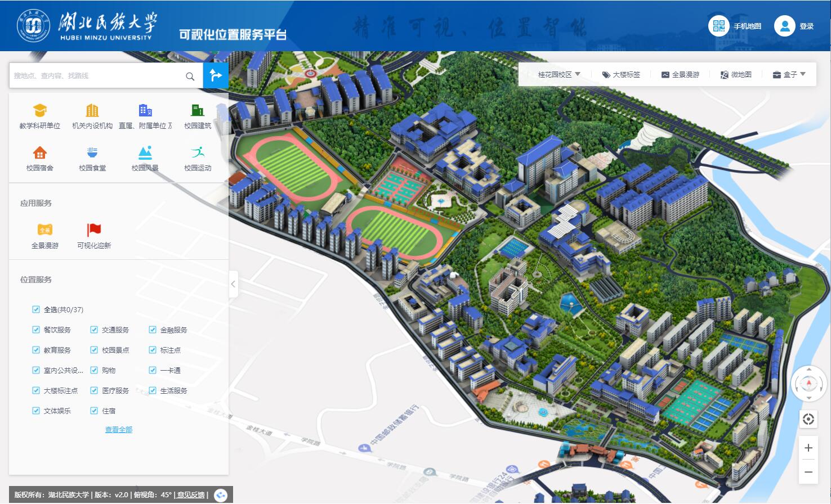Collapse the left sidebar panel arrow
This screenshot has width=831, height=504.
(x=233, y=284)
